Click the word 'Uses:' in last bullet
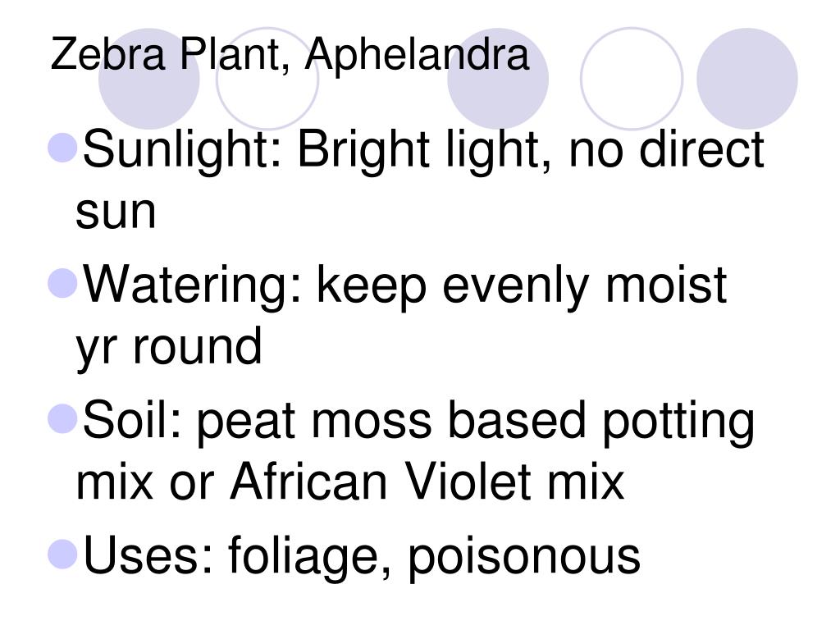Viewport: 840px width, 630px height. [149, 555]
